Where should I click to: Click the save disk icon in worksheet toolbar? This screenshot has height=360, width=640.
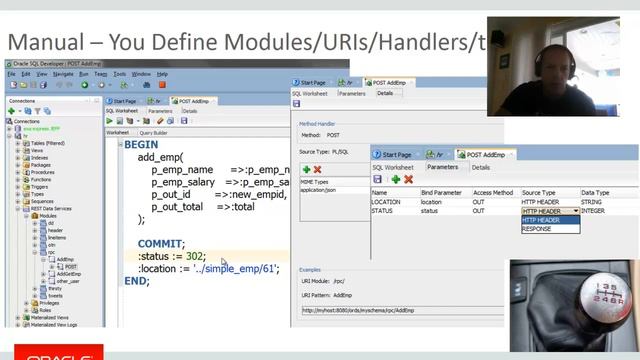pos(184,121)
